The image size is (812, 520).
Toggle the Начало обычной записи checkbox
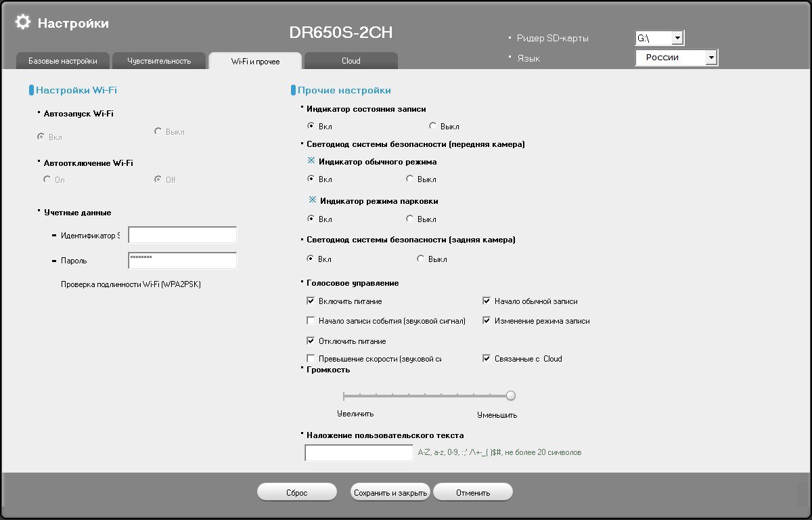[x=487, y=301]
